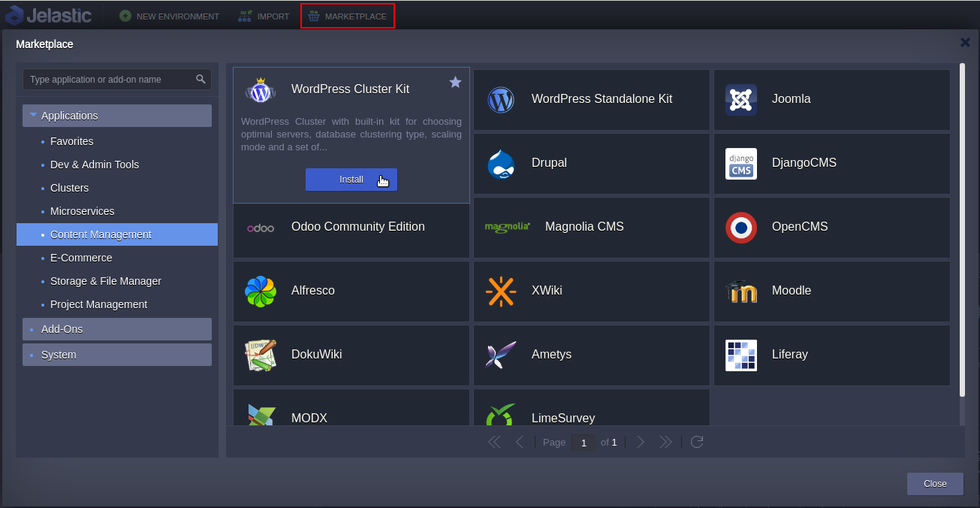Click the Liferay squares logo
Image resolution: width=980 pixels, height=508 pixels.
pos(741,355)
